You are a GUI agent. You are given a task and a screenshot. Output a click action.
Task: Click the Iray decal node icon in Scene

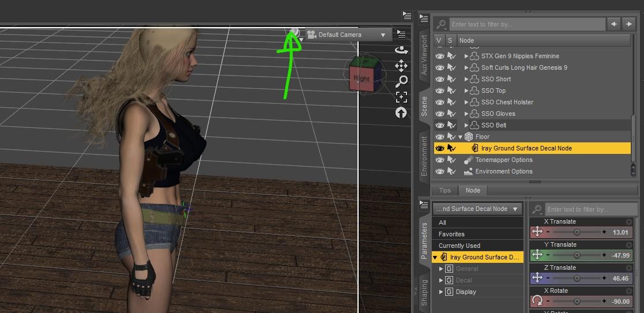point(475,148)
